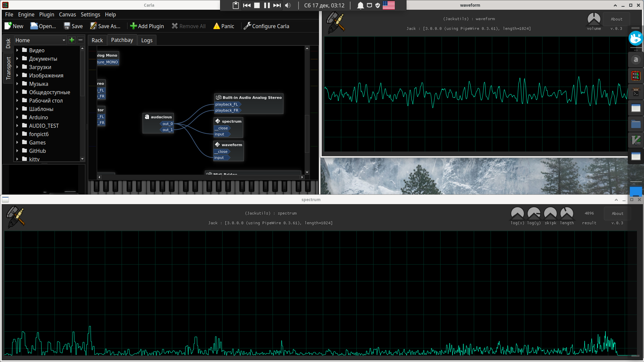Open the Engine menu

26,14
